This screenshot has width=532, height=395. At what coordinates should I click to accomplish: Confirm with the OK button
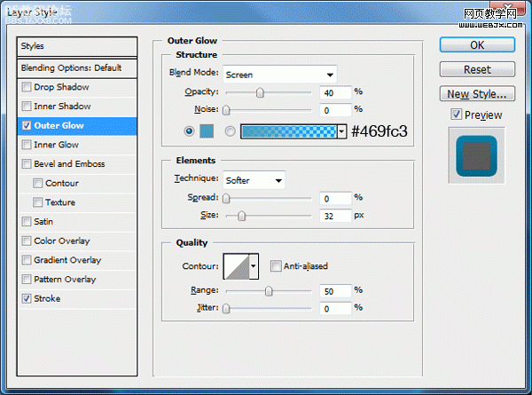[x=477, y=45]
